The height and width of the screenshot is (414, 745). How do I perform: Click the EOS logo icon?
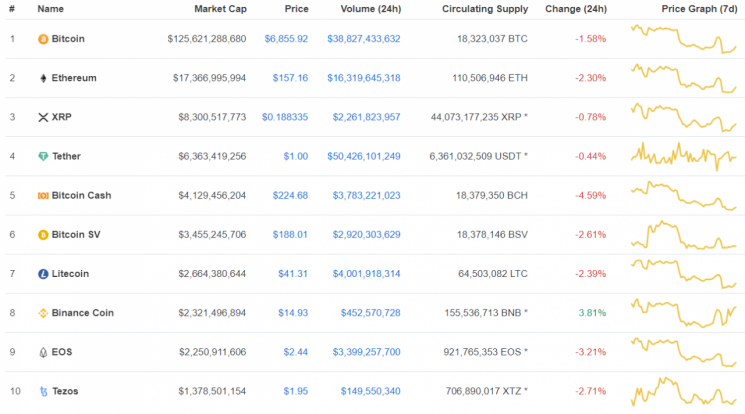[x=43, y=352]
